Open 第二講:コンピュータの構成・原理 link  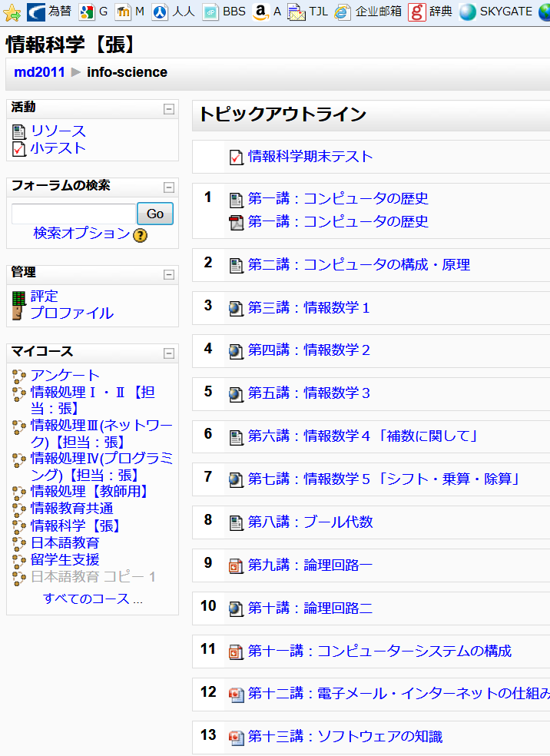point(359,265)
